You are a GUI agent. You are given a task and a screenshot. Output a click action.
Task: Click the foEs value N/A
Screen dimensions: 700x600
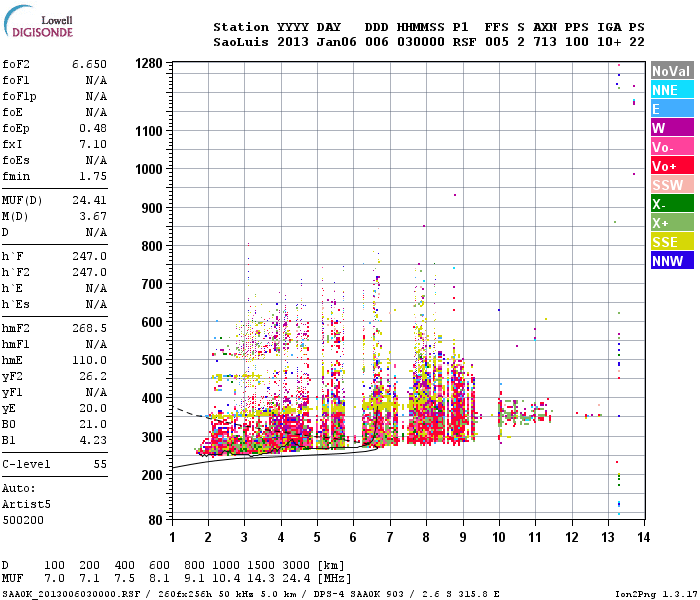tap(96, 160)
